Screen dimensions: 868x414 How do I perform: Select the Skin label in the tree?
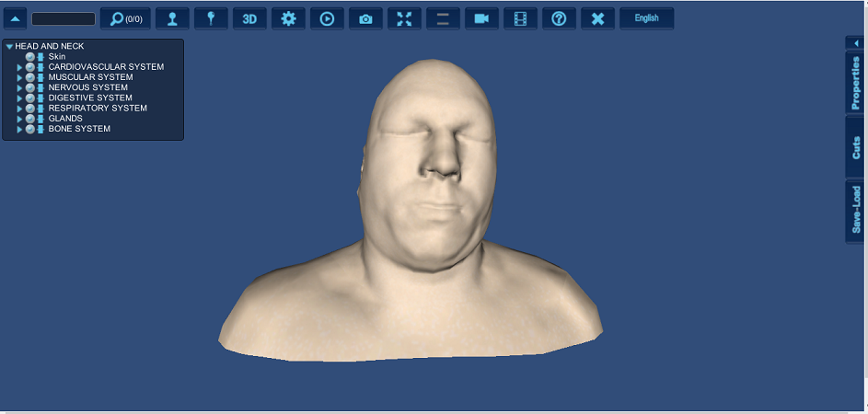click(x=57, y=56)
